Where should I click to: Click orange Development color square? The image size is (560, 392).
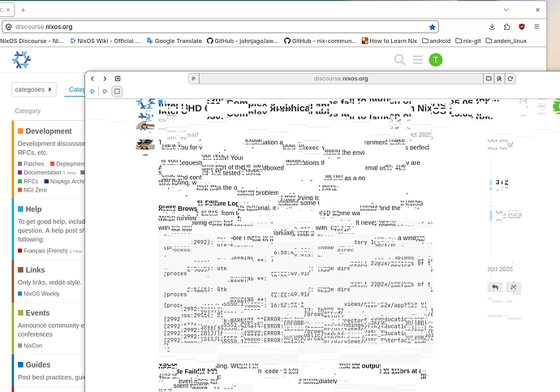click(21, 131)
